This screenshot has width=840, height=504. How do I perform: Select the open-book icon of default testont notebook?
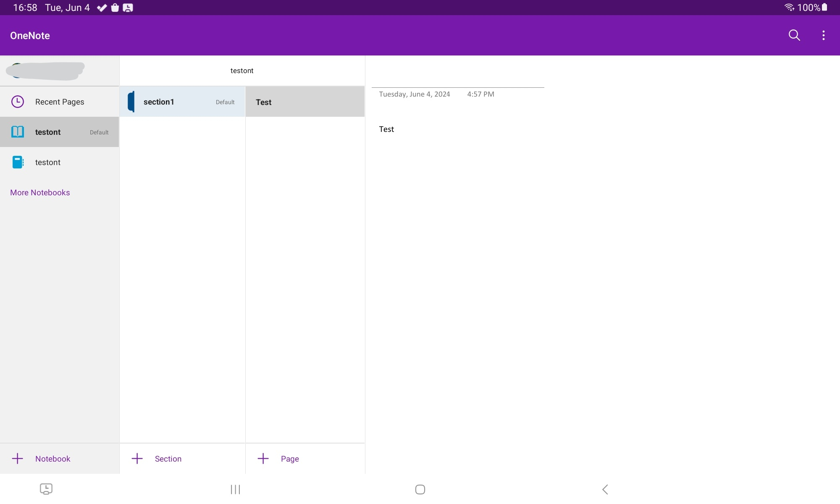(x=18, y=132)
